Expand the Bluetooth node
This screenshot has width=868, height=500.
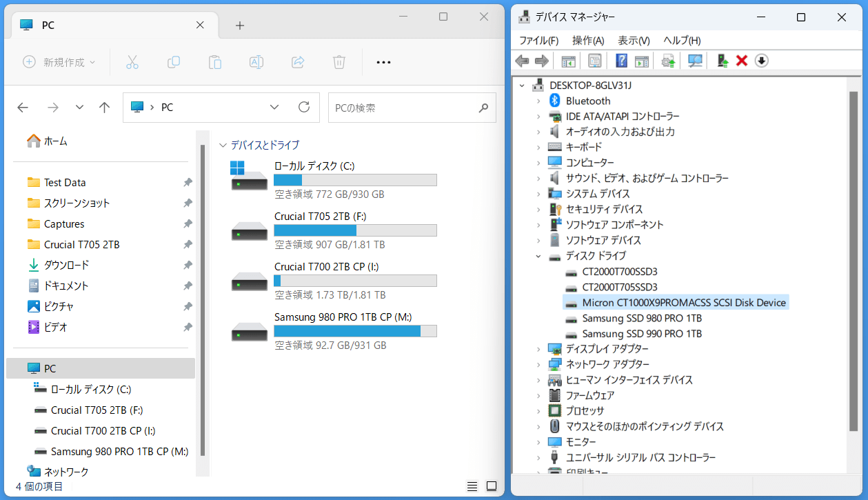pyautogui.click(x=539, y=101)
